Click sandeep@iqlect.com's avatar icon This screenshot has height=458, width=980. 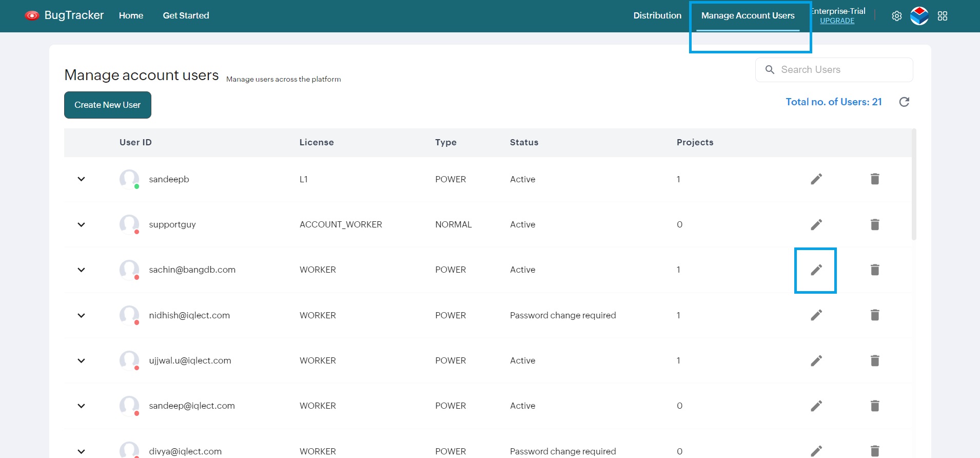129,406
